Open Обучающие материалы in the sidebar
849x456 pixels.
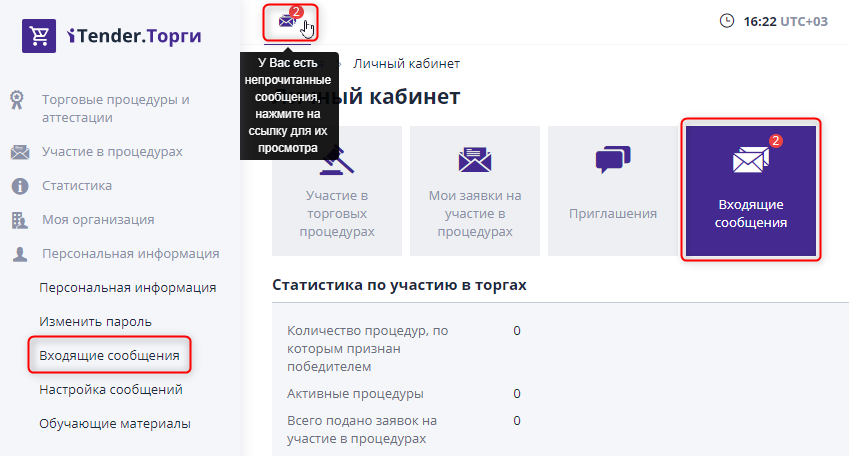tap(114, 424)
